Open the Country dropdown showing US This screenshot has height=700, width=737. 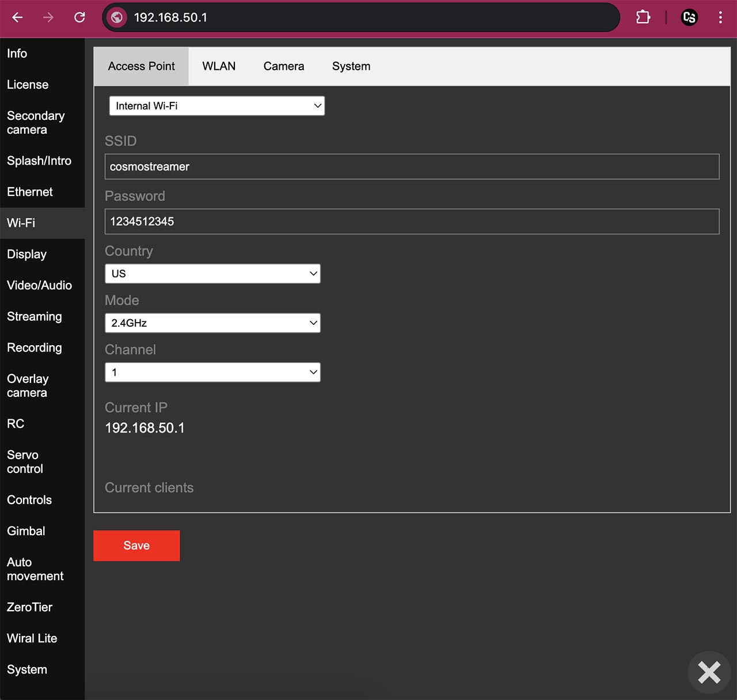point(212,274)
